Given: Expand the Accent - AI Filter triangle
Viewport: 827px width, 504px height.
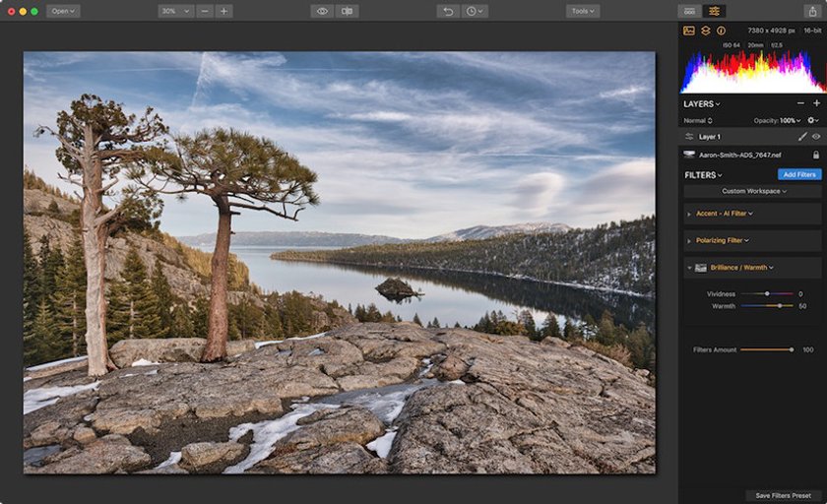Looking at the screenshot, I should (x=689, y=214).
